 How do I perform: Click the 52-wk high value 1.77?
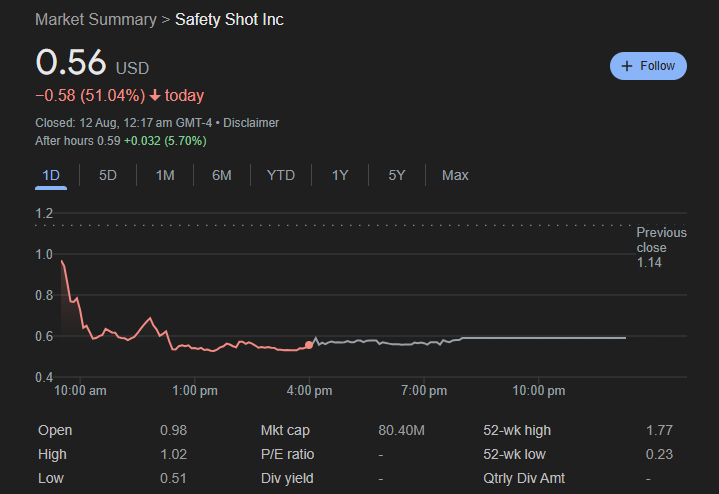click(659, 430)
